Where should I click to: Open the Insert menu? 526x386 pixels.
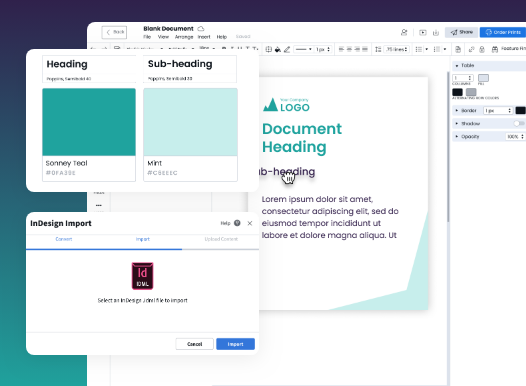[x=204, y=37]
